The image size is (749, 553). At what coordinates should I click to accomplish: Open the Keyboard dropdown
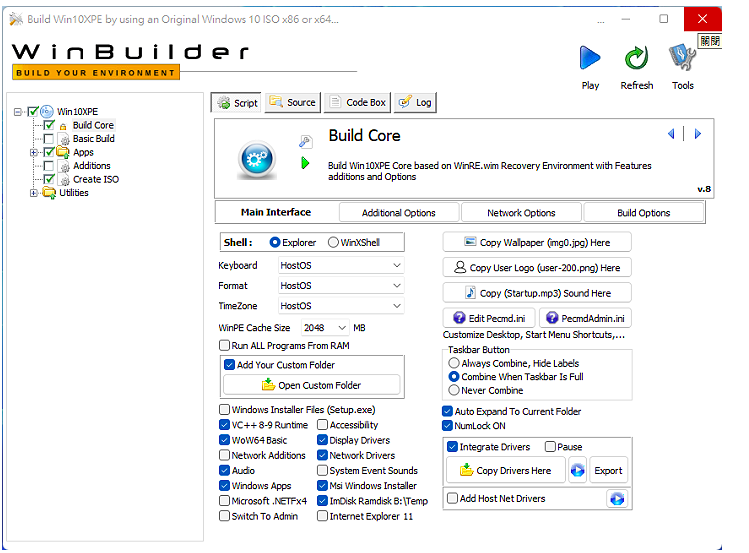(x=341, y=266)
